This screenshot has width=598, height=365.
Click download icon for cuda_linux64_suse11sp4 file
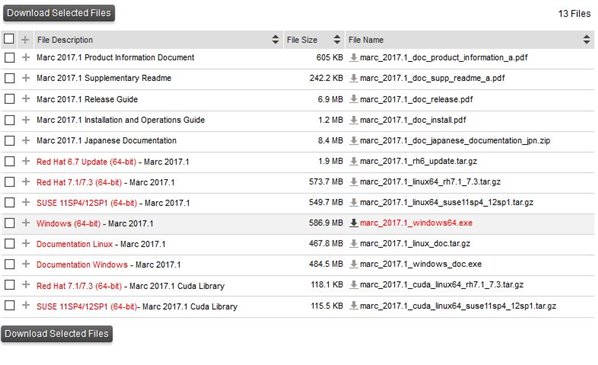coord(354,306)
